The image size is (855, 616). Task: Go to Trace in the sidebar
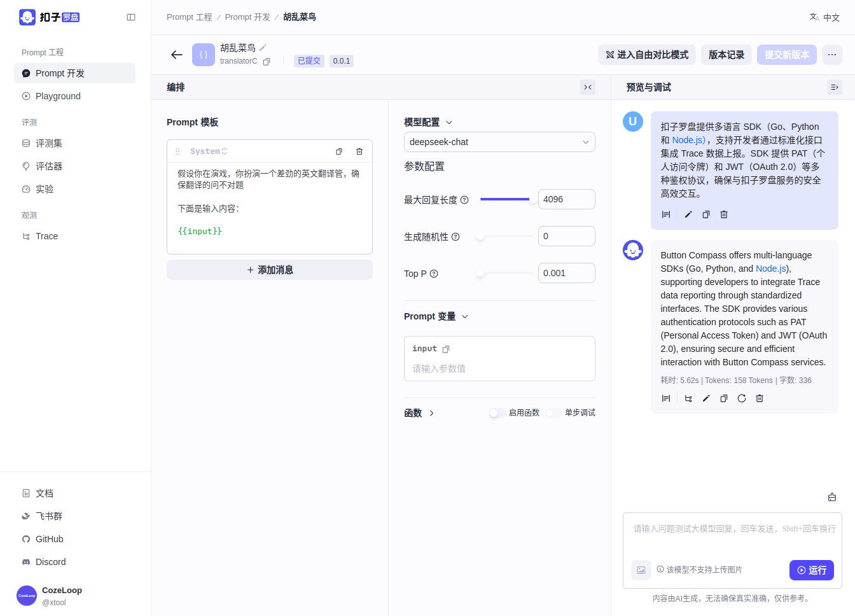46,236
